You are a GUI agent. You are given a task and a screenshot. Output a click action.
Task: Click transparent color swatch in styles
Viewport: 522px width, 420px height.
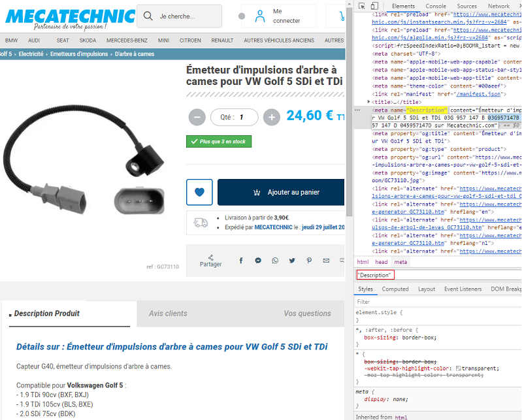pos(459,368)
